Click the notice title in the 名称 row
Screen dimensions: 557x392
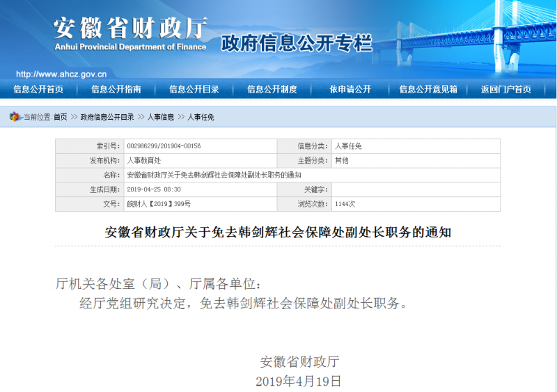(214, 175)
